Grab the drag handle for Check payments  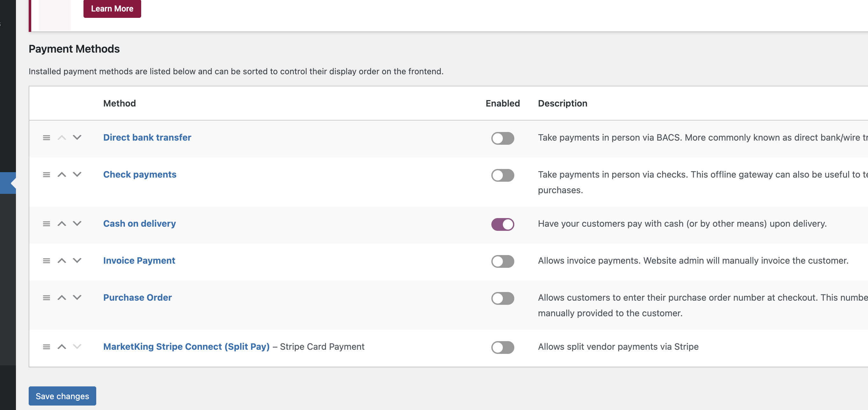click(47, 175)
